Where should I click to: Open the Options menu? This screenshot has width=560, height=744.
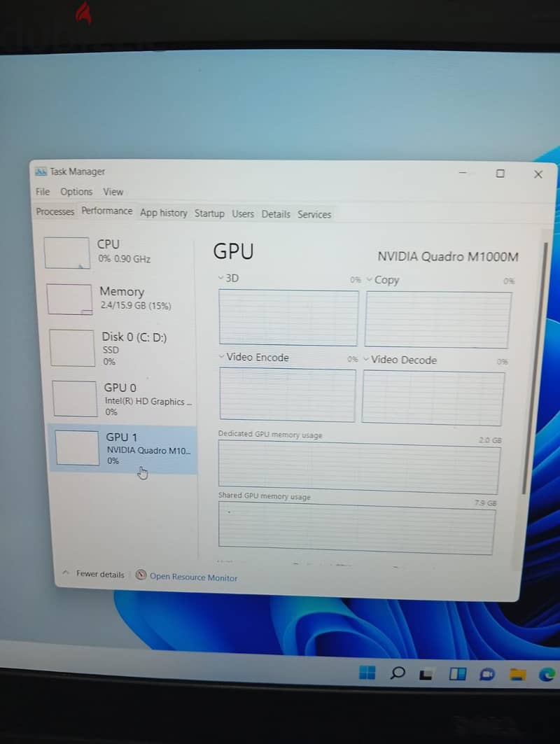[76, 192]
